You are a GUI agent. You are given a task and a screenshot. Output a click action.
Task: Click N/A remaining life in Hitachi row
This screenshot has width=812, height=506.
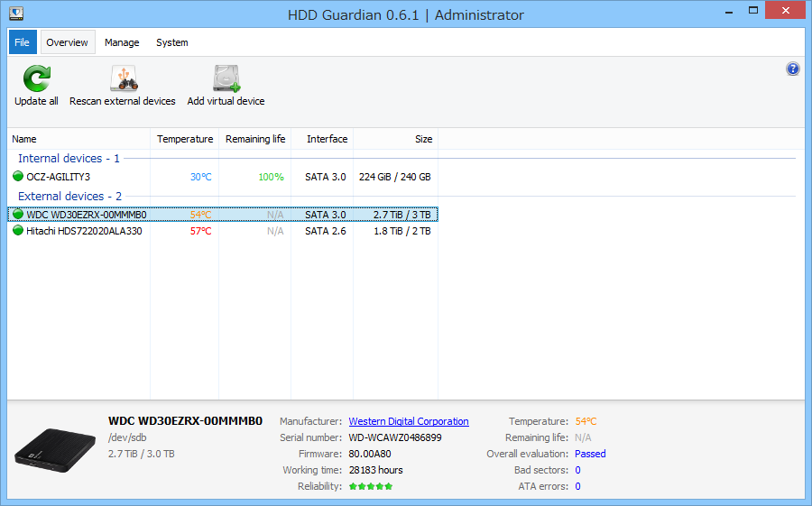click(275, 232)
